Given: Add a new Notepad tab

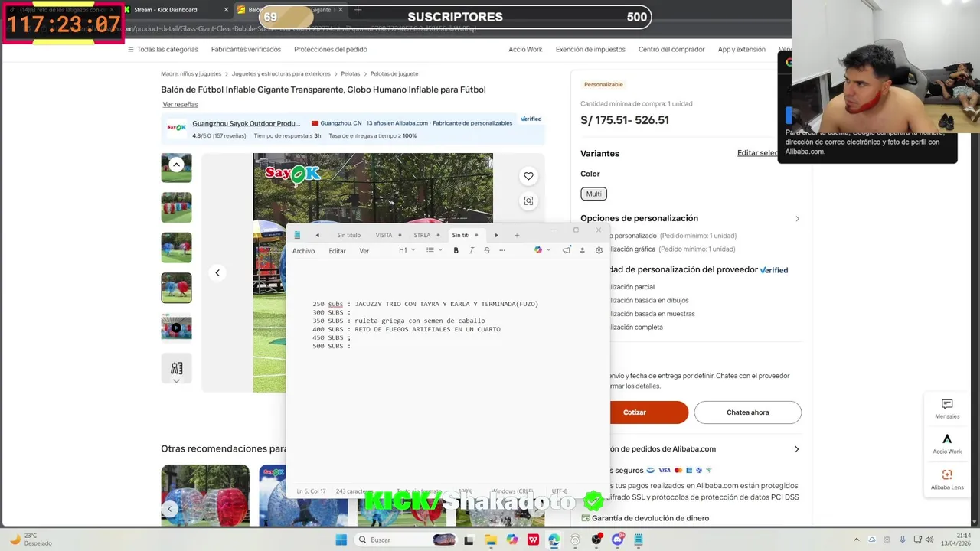Looking at the screenshot, I should [517, 235].
